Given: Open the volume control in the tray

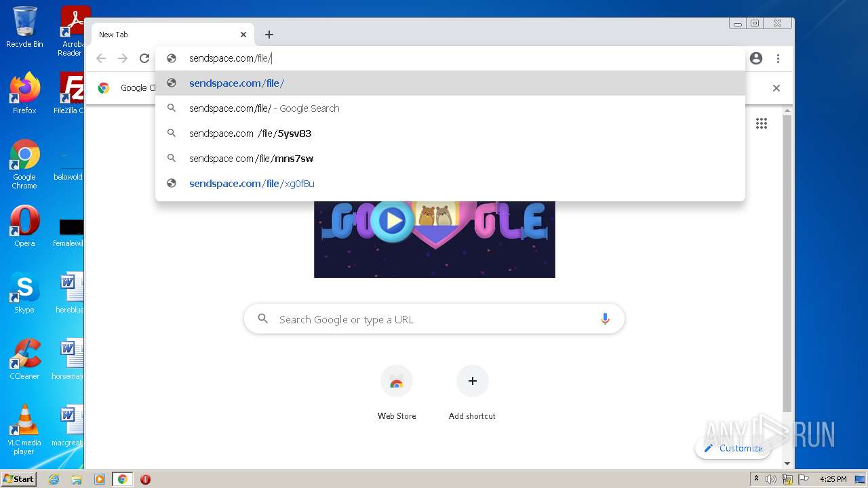Looking at the screenshot, I should coord(771,479).
